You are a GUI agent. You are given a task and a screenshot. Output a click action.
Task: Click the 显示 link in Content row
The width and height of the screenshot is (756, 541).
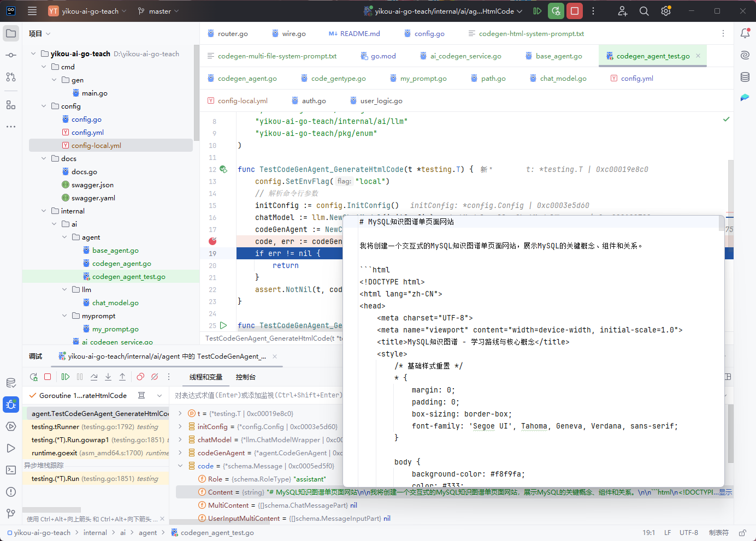click(x=725, y=492)
